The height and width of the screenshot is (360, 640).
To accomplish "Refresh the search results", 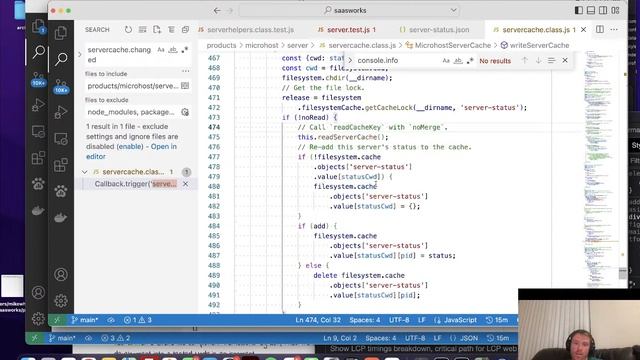I will pos(128,29).
